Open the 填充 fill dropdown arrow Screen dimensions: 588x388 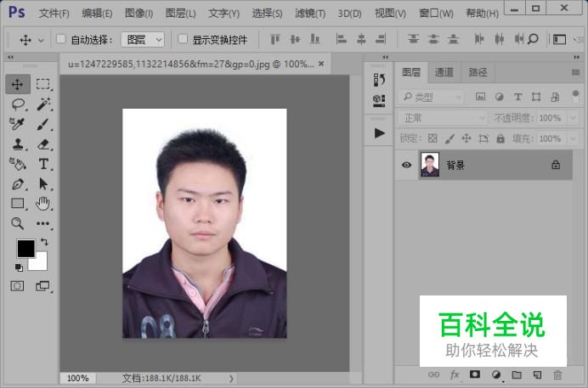574,139
